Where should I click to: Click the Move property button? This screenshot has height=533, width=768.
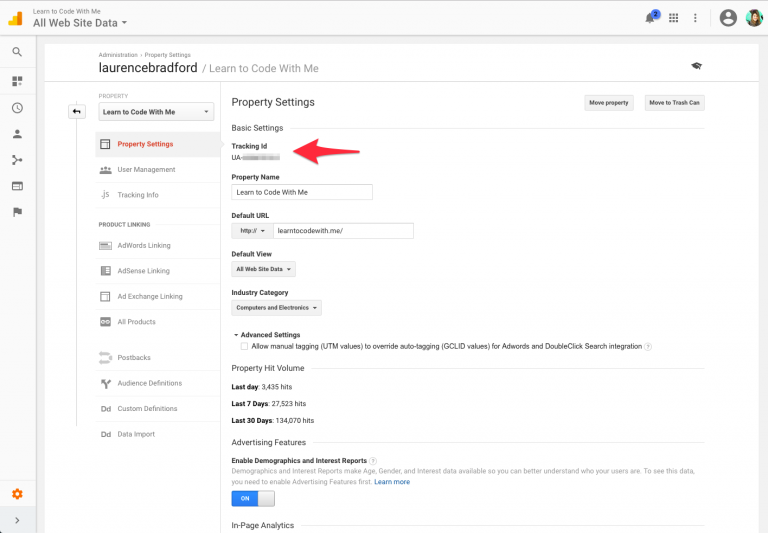click(608, 103)
